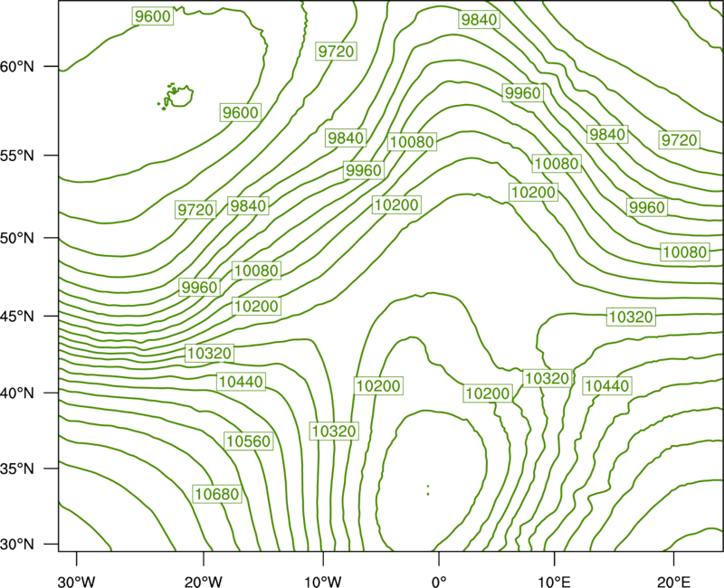Select the 55°N latitude axis label
724x588 pixels.
pyautogui.click(x=17, y=156)
